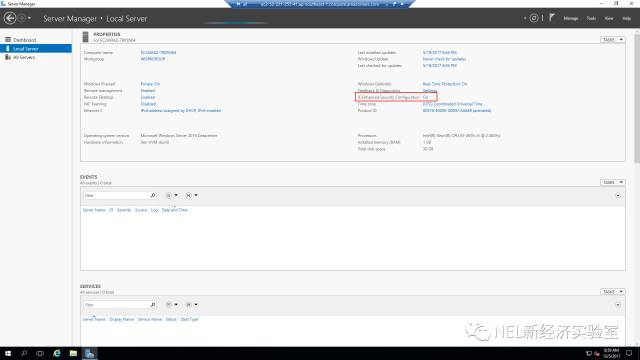Open Feedback & Diagnostics Settings link
This screenshot has width=640, height=360.
430,91
